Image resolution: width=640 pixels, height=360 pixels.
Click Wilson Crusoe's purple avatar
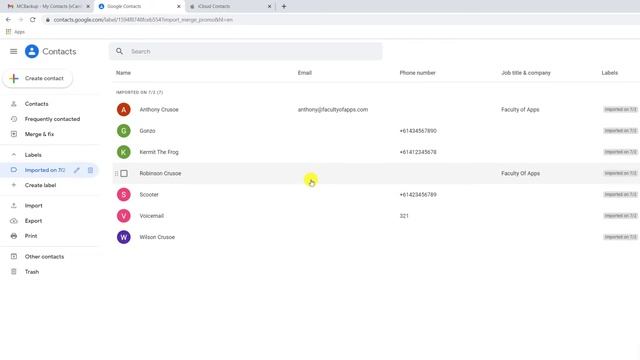(124, 237)
